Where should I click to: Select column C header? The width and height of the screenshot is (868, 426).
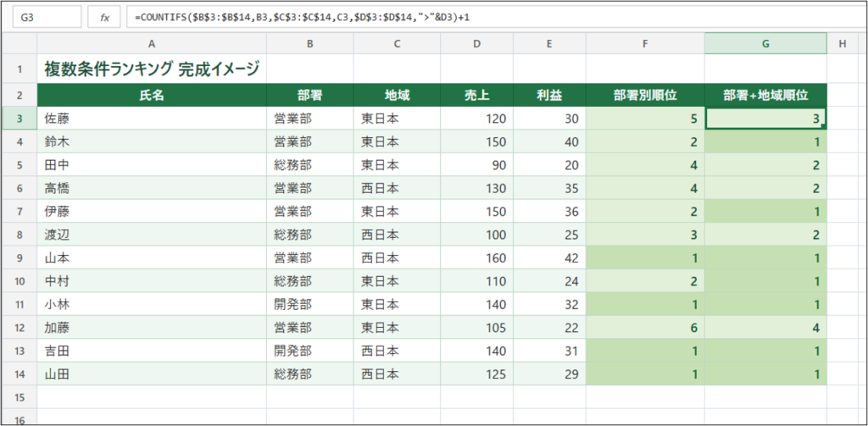pos(397,44)
